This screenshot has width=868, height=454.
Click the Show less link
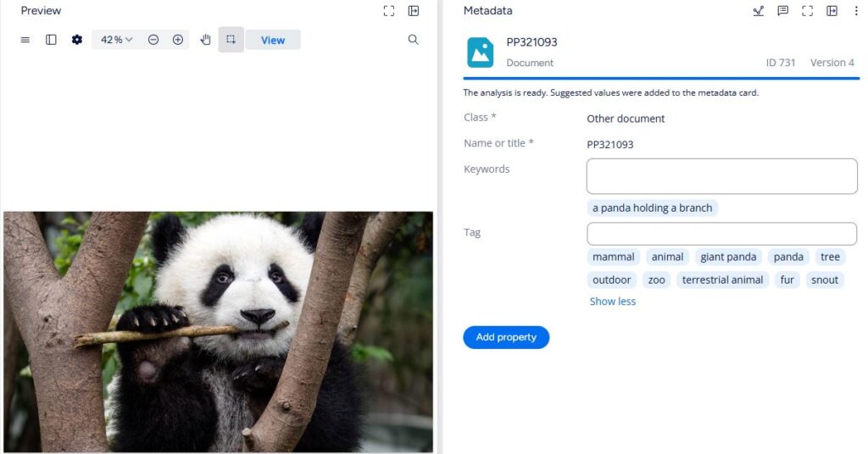[x=612, y=302]
